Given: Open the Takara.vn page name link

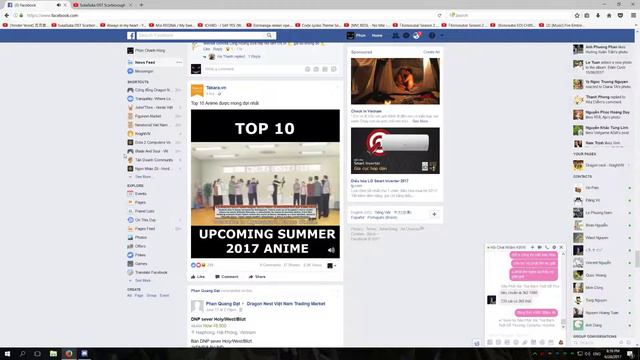Looking at the screenshot, I should point(216,88).
